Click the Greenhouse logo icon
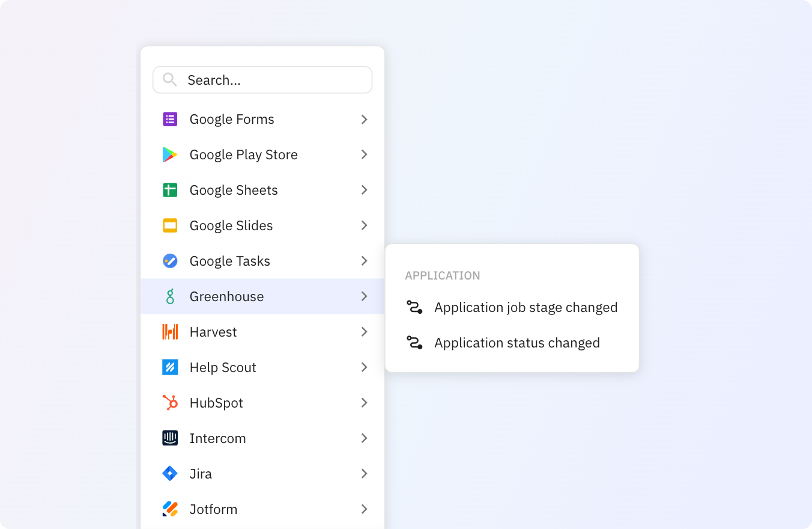812x529 pixels. [170, 296]
